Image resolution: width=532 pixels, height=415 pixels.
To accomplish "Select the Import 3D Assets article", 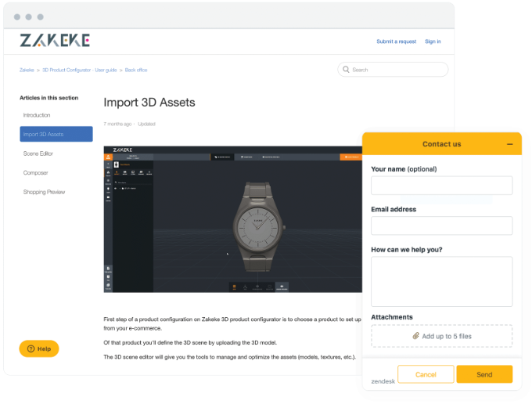I will pyautogui.click(x=56, y=134).
